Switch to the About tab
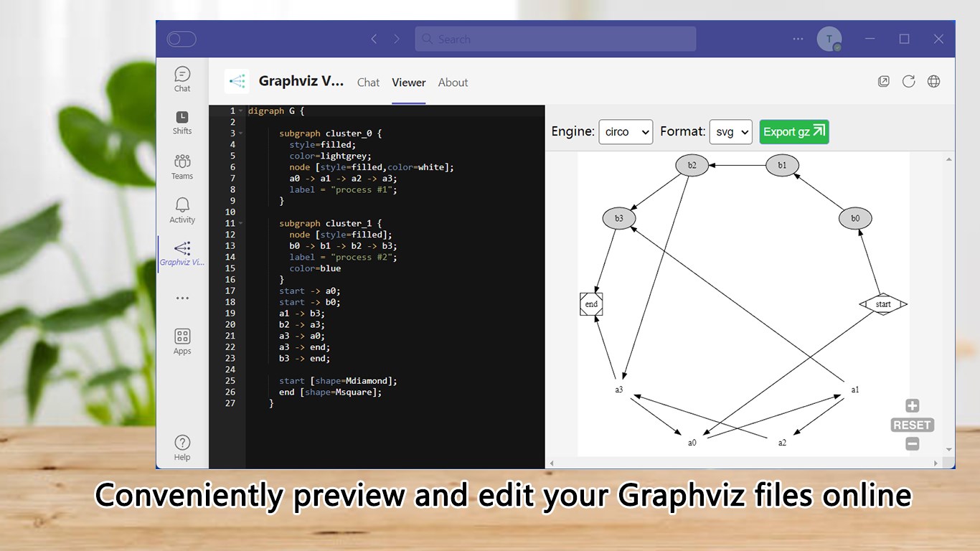This screenshot has height=551, width=980. tap(453, 83)
